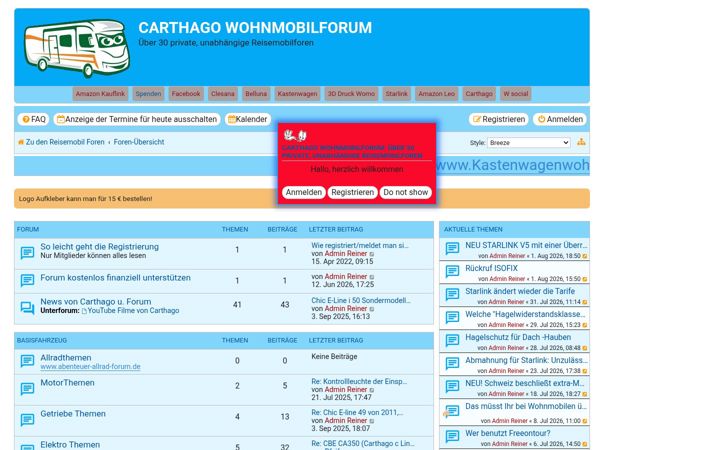This screenshot has width=720, height=450.
Task: Click the popup logo icon in red dialog
Action: coord(295,135)
